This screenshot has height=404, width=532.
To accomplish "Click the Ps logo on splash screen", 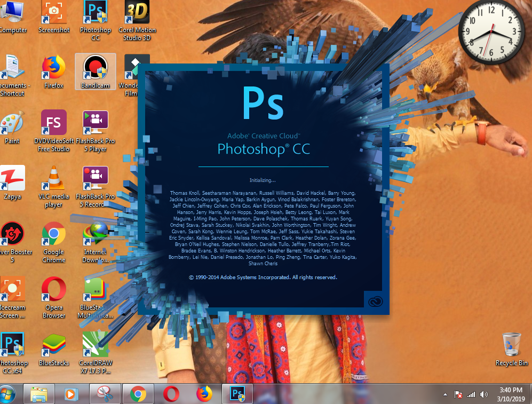I will tap(263, 103).
